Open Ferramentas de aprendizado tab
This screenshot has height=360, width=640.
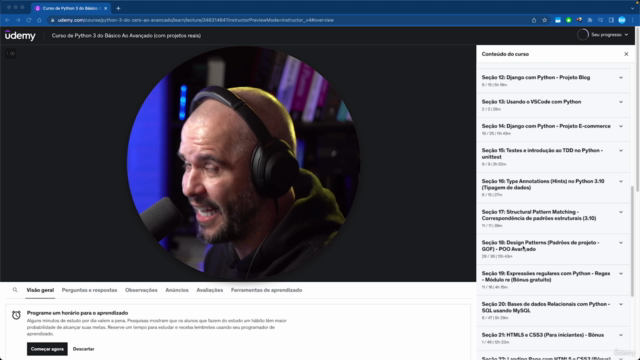point(267,290)
